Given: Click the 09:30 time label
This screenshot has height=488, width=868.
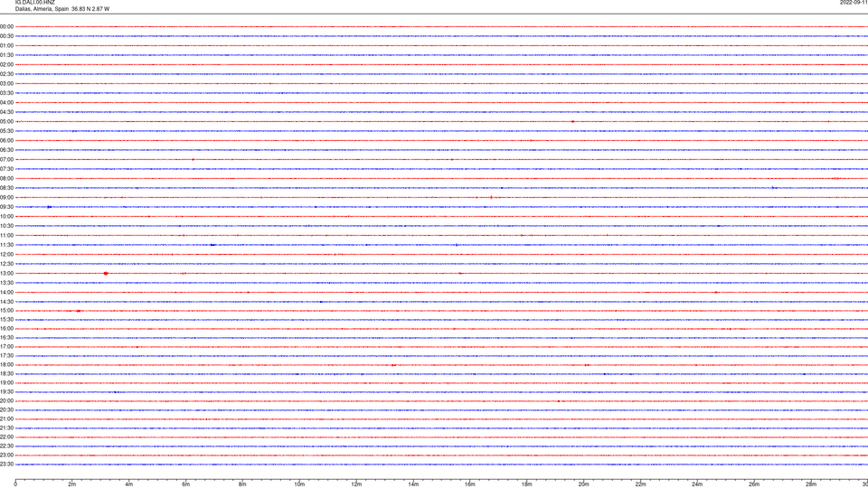Looking at the screenshot, I should 6,207.
